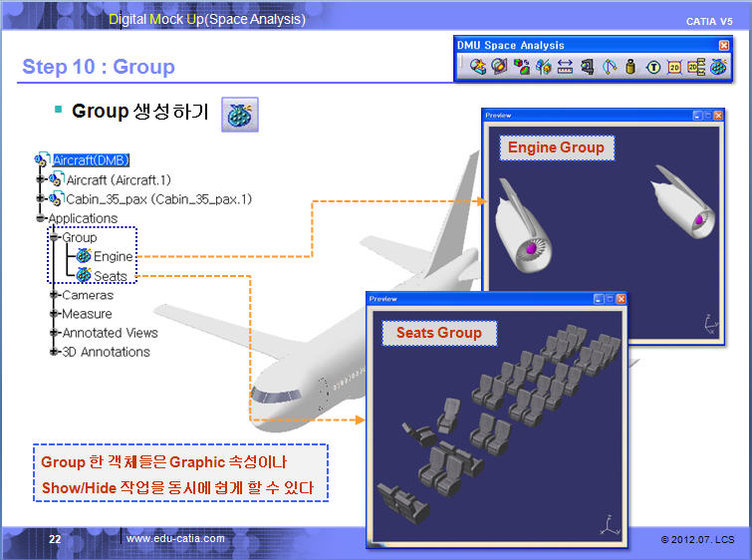The height and width of the screenshot is (560, 752).
Task: Select the Measure Between ruler icon
Action: tap(565, 67)
